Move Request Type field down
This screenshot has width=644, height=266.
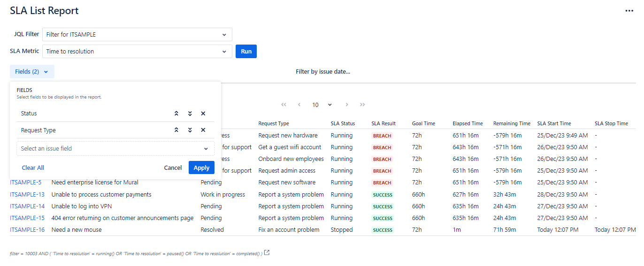[x=190, y=130]
